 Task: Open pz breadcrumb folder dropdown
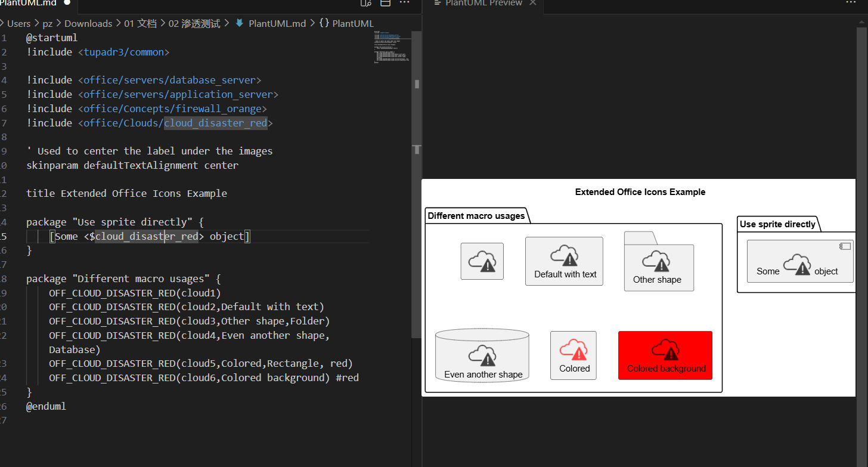tap(47, 23)
